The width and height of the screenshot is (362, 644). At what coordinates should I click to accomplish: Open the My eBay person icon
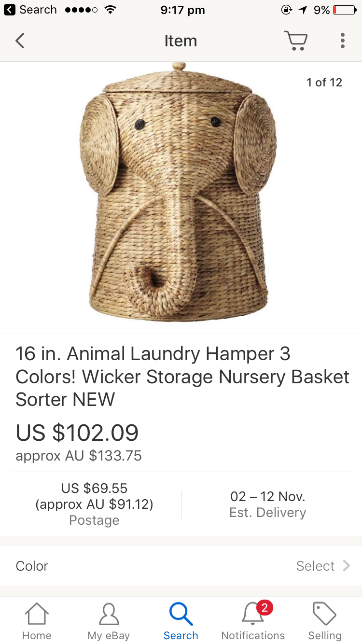[109, 614]
